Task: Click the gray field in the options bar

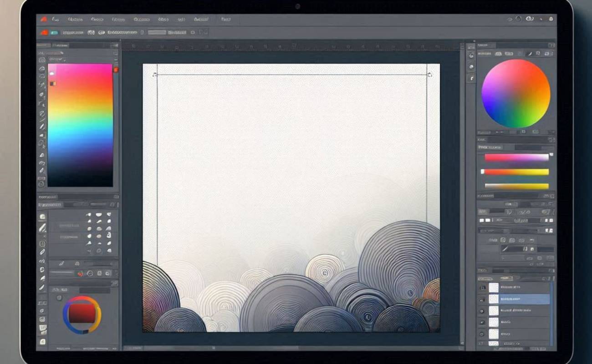Action: pos(157,33)
